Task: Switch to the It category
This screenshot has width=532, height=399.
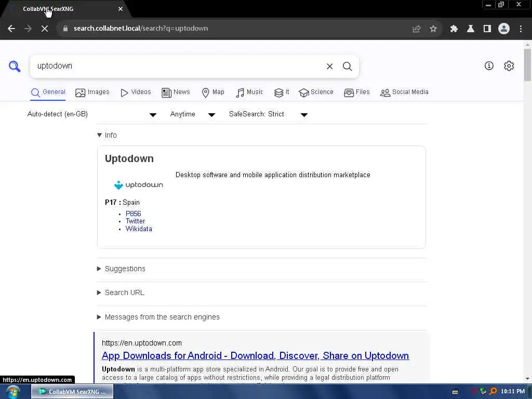Action: point(282,92)
